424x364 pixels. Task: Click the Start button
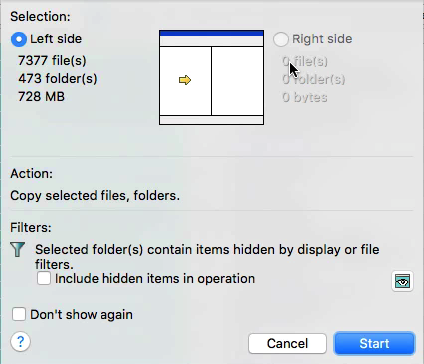[374, 343]
